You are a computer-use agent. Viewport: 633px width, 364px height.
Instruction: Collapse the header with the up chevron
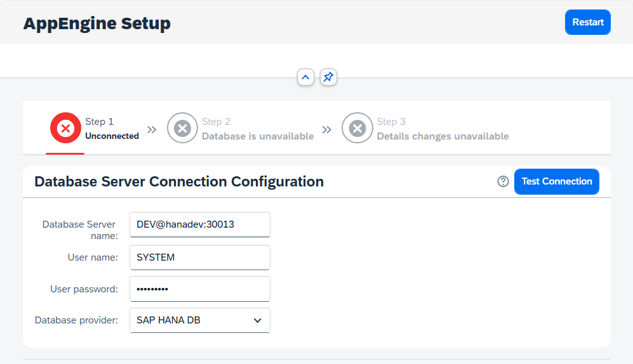tap(305, 77)
